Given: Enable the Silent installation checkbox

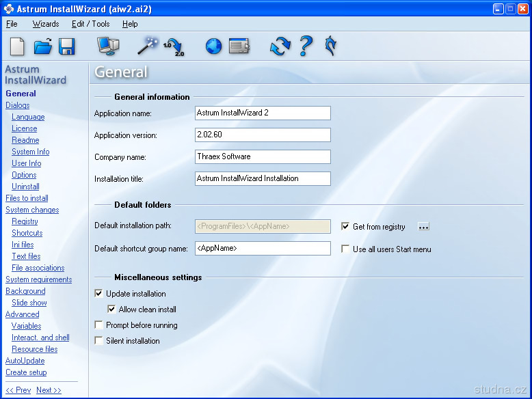Looking at the screenshot, I should tap(100, 341).
